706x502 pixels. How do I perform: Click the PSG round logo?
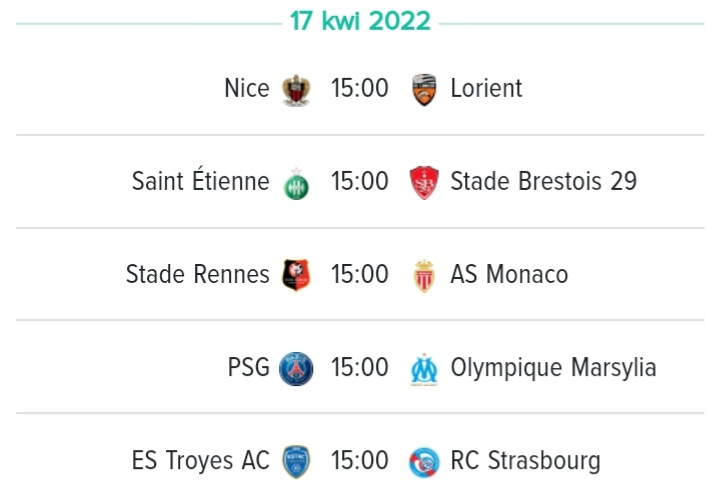pyautogui.click(x=296, y=369)
